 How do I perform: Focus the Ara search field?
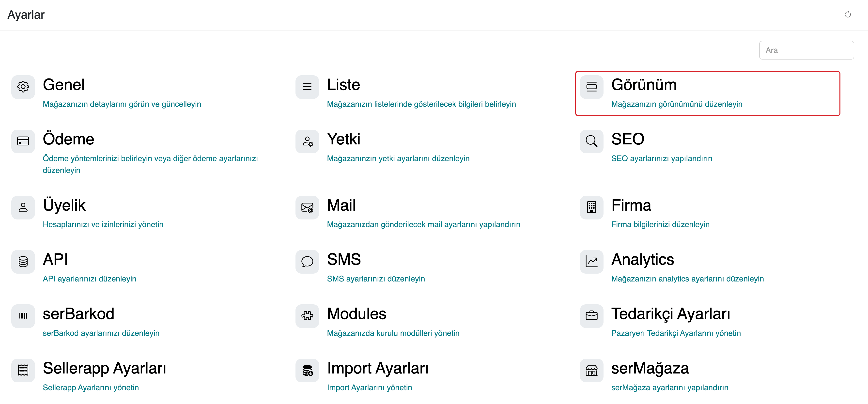pyautogui.click(x=806, y=50)
